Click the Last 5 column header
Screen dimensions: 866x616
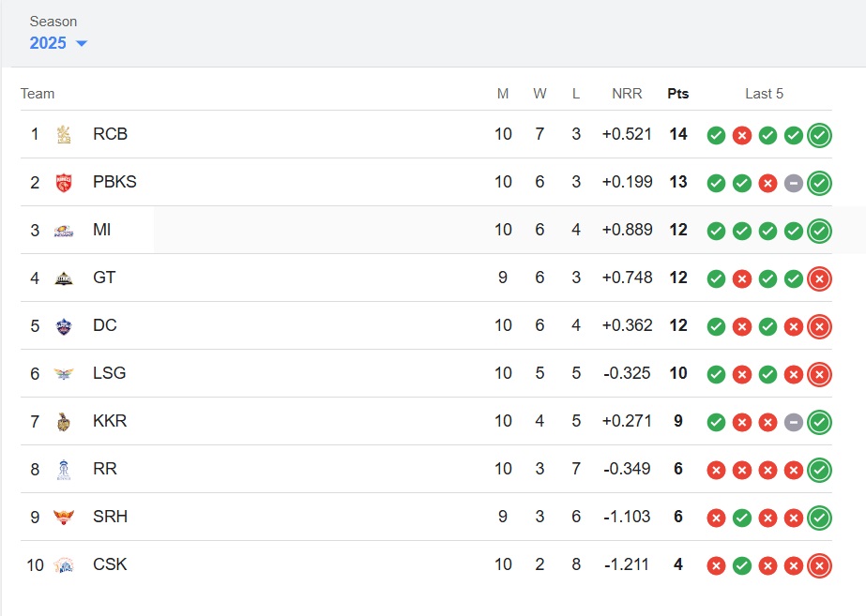(764, 94)
